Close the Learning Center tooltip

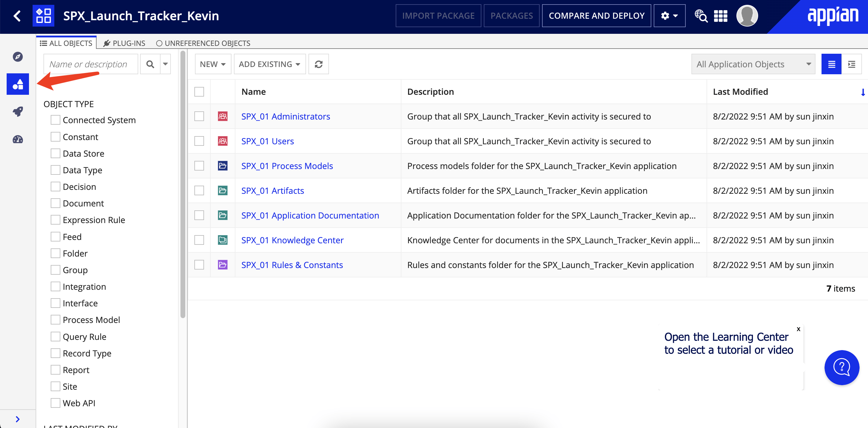pyautogui.click(x=798, y=329)
